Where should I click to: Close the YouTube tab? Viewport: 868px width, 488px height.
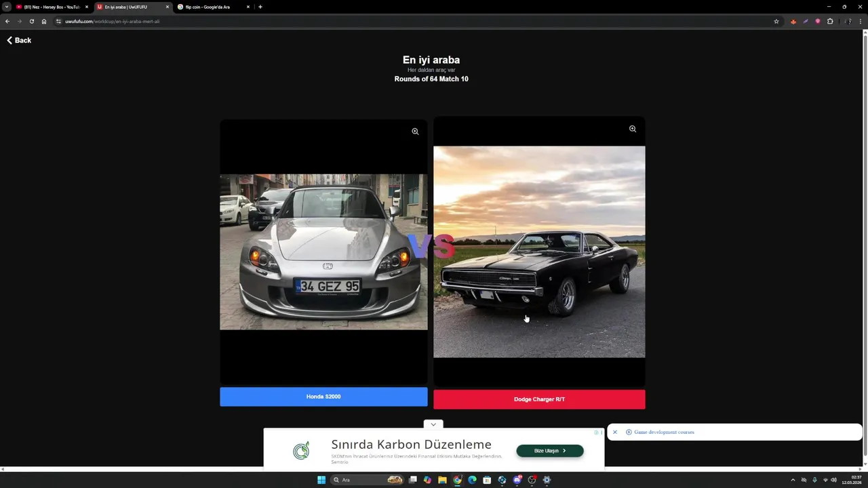pos(87,7)
